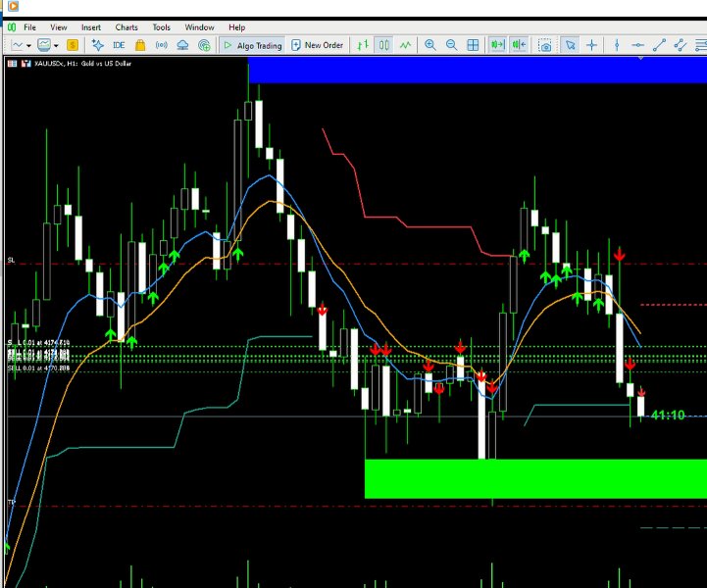
Task: Open the View menu
Action: tap(59, 27)
